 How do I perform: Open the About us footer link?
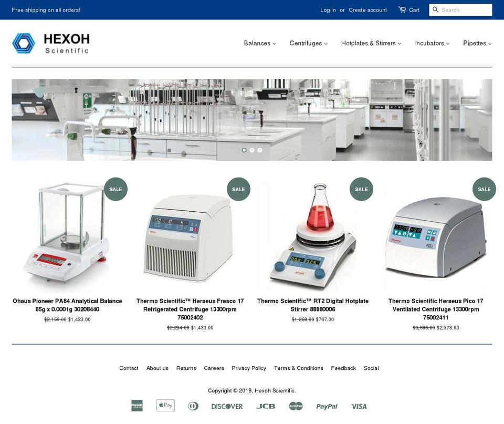point(157,368)
